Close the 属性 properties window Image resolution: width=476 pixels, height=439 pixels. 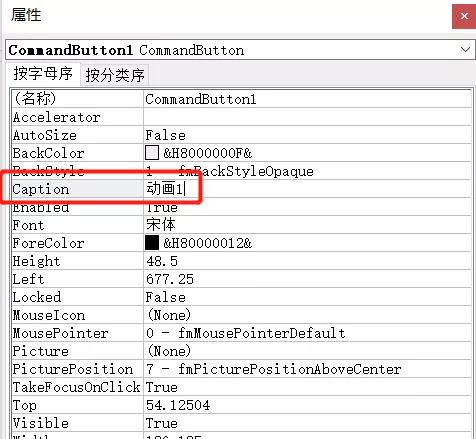pyautogui.click(x=464, y=16)
